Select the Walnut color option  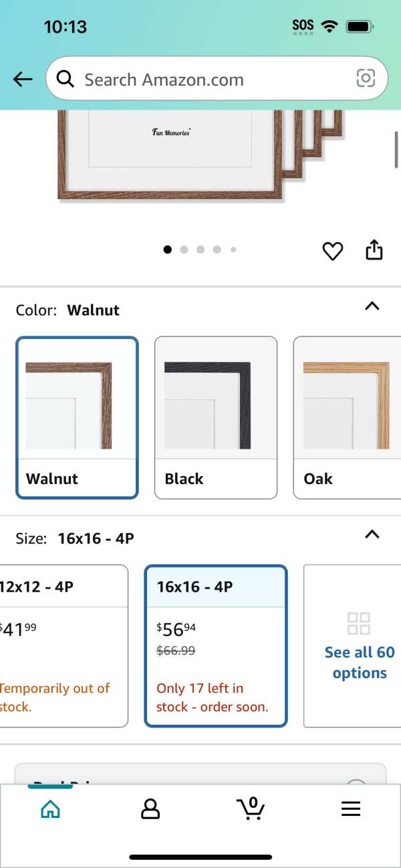[x=77, y=417]
